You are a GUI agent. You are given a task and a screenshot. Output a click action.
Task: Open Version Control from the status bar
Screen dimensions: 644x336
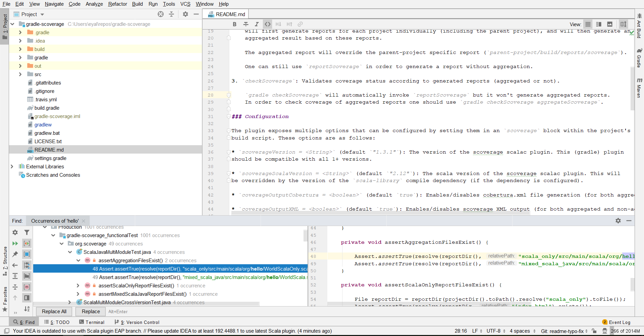point(140,322)
